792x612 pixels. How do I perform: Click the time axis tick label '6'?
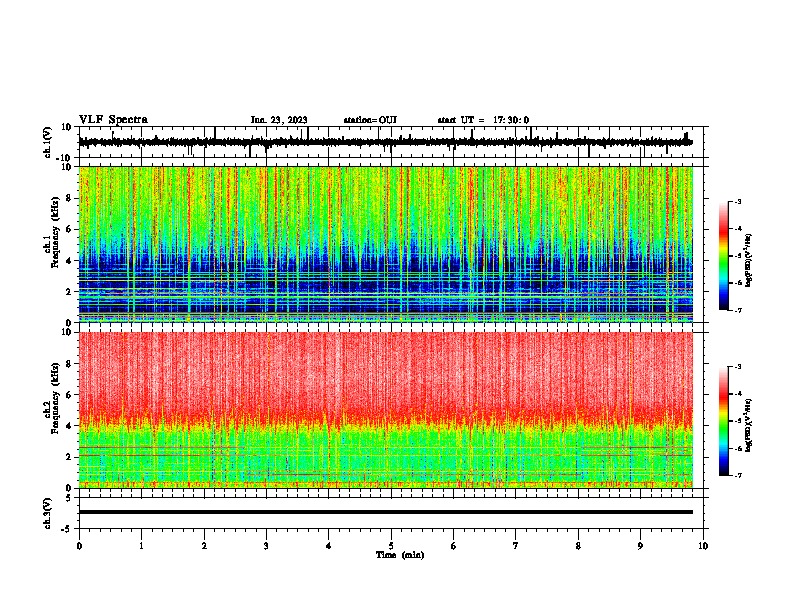(454, 546)
